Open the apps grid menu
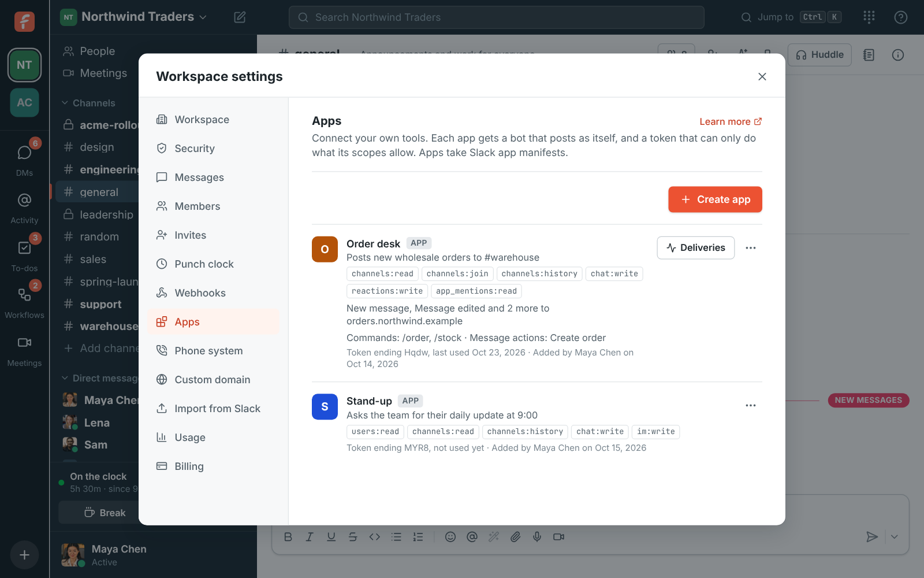Viewport: 924px width, 578px height. pos(869,17)
